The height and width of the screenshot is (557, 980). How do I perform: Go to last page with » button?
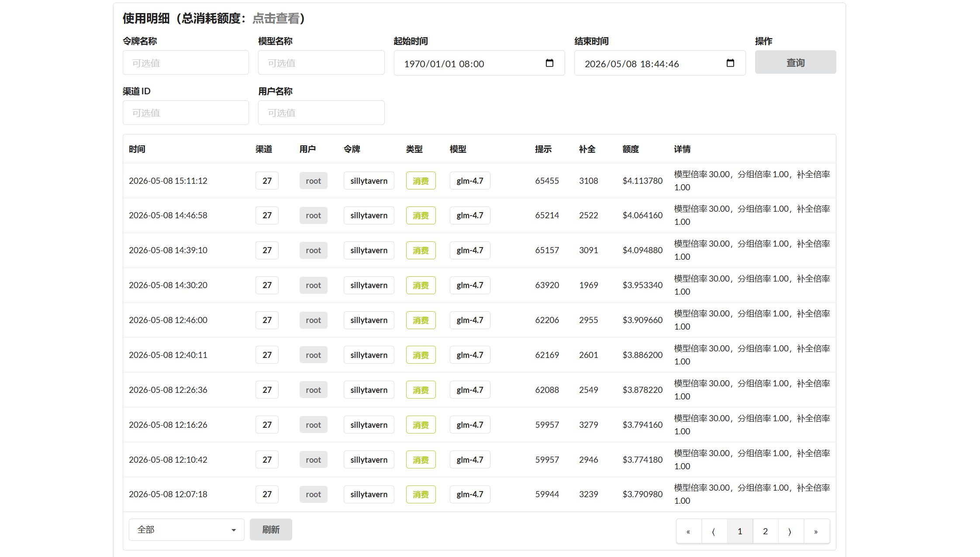coord(816,531)
